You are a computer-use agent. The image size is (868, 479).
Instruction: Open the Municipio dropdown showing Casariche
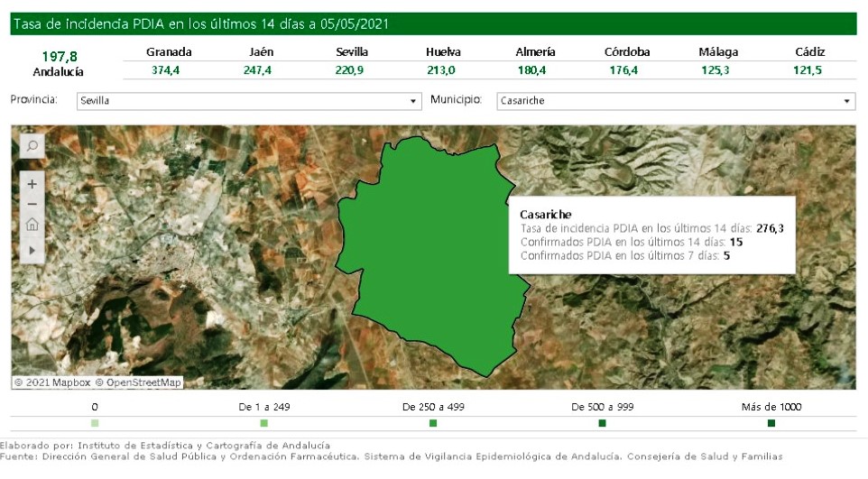point(675,101)
